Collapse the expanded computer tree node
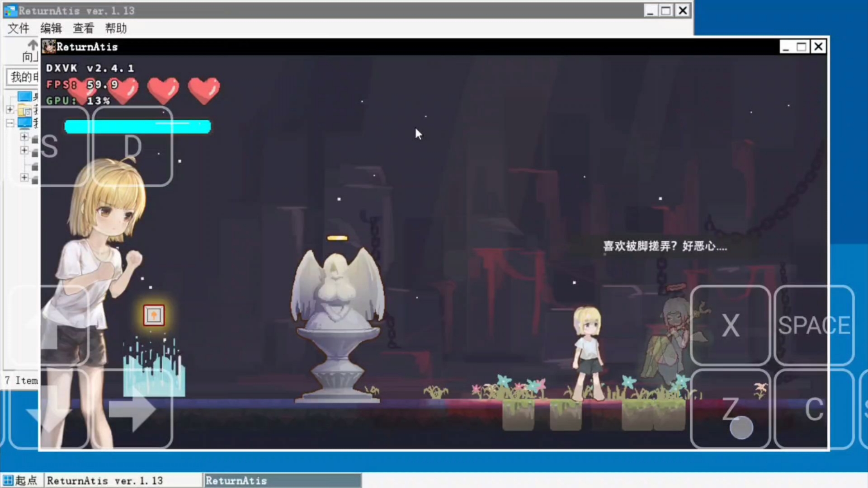This screenshot has width=868, height=488. coord(10,123)
